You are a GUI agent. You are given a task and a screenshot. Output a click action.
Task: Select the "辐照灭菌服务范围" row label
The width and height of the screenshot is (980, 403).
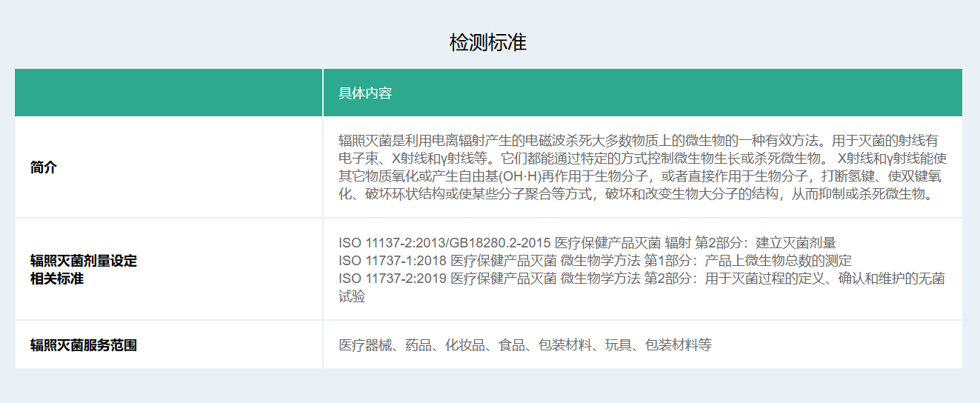pos(84,344)
